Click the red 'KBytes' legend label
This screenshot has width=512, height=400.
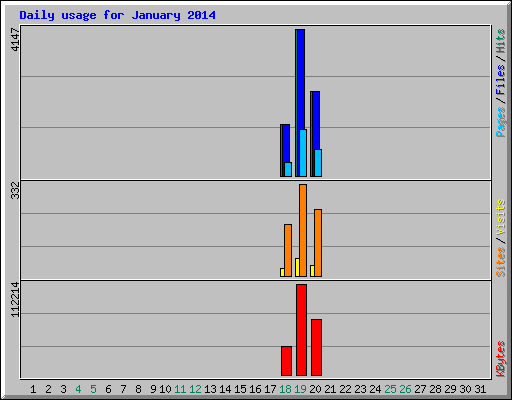[x=501, y=359]
